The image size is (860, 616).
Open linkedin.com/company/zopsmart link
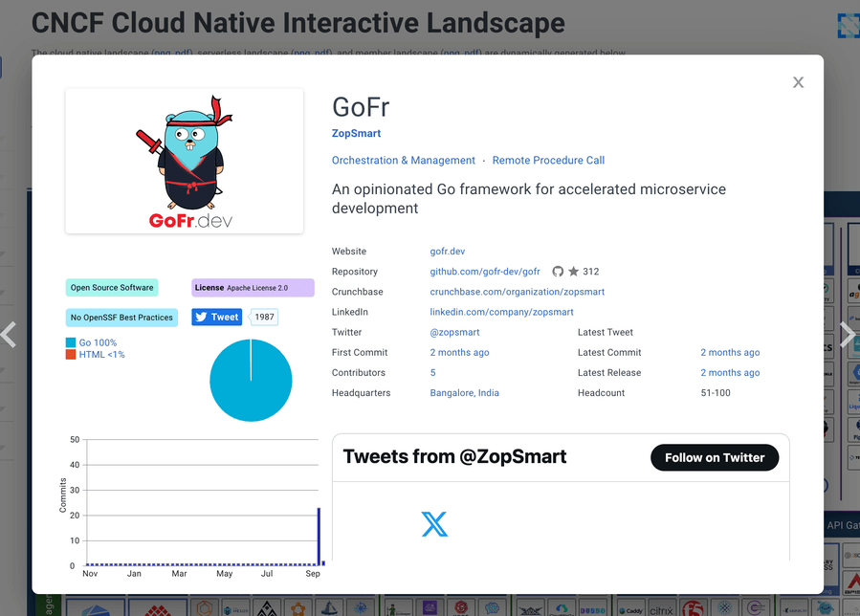point(501,312)
